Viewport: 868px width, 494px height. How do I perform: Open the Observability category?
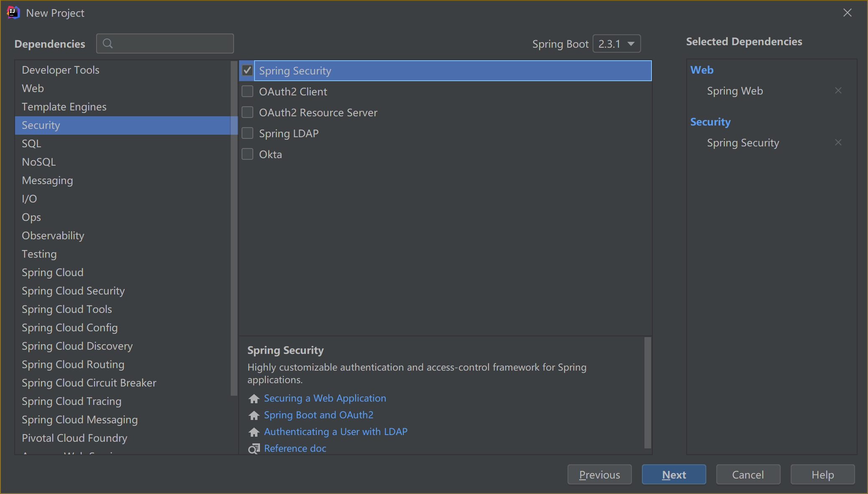pyautogui.click(x=123, y=235)
